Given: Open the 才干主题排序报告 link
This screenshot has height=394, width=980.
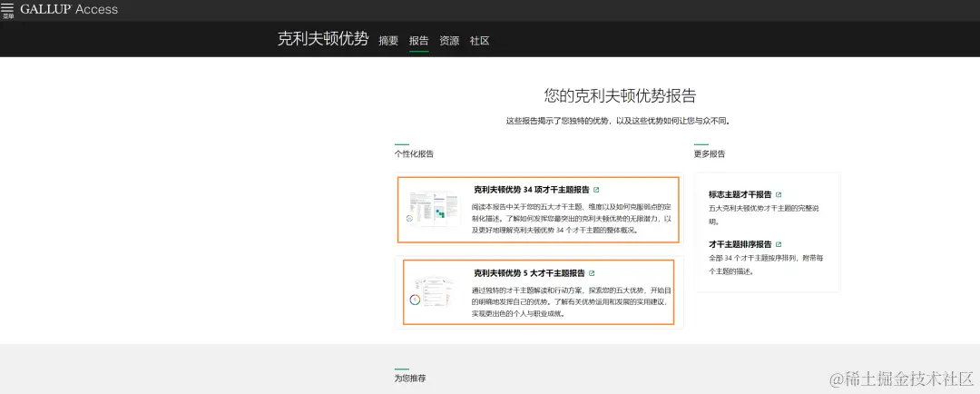Looking at the screenshot, I should 740,244.
